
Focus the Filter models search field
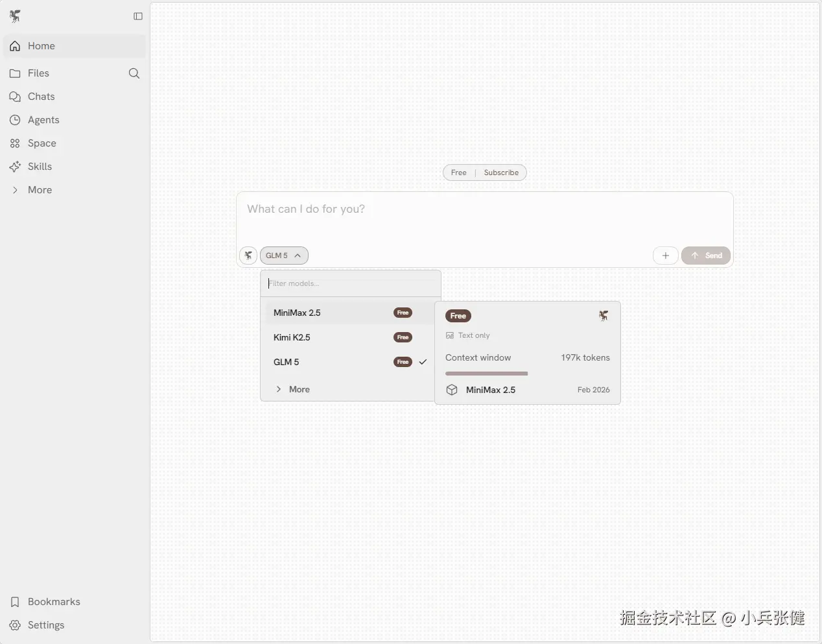tap(351, 283)
